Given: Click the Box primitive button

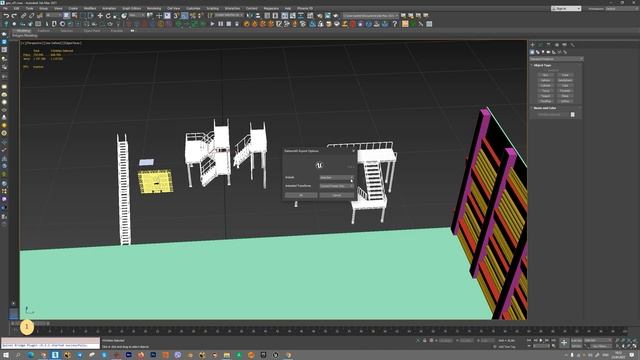Looking at the screenshot, I should 546,75.
